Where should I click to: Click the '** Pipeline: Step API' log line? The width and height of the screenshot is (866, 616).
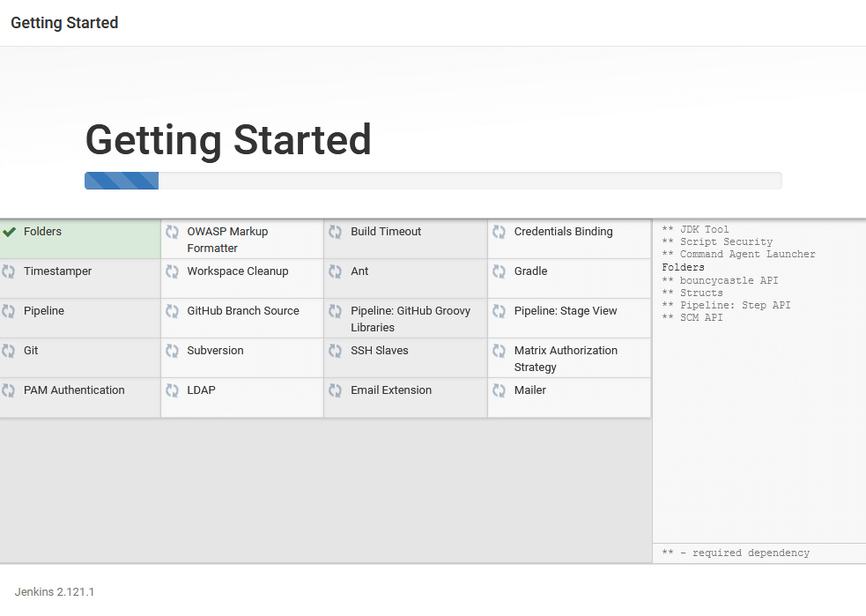tap(726, 305)
